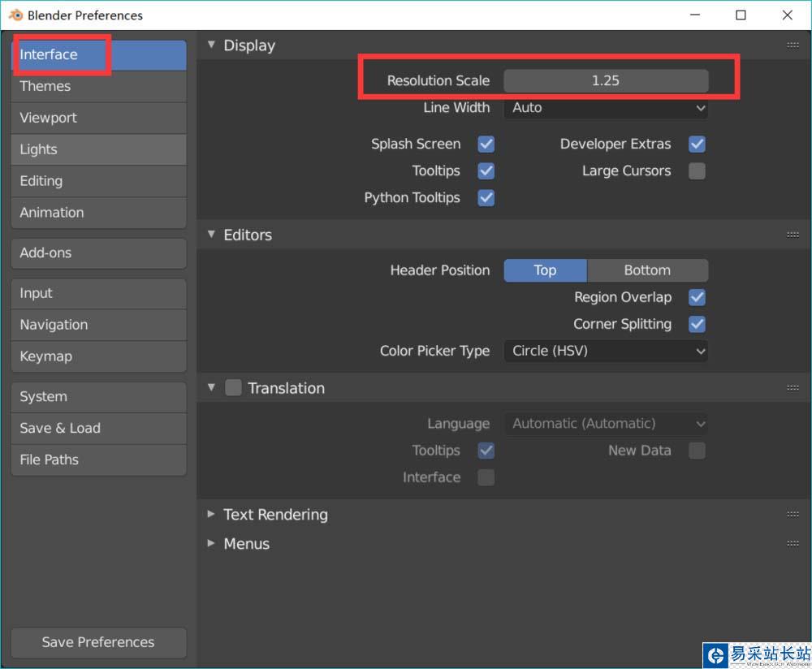Open the Viewport preferences
The image size is (812, 669).
point(98,118)
